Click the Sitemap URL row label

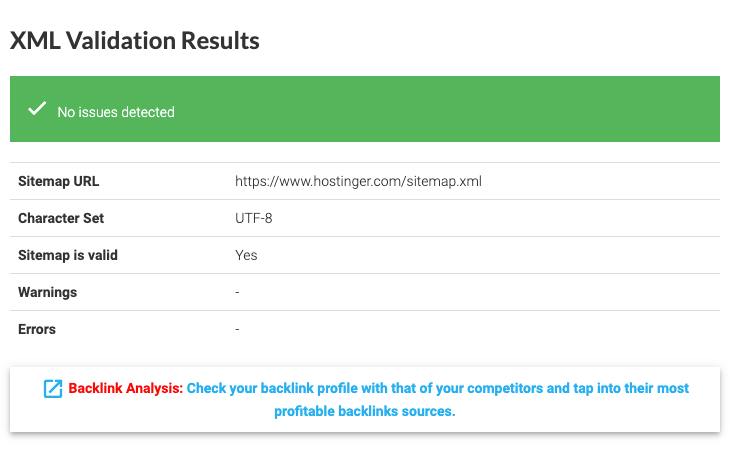[x=59, y=181]
